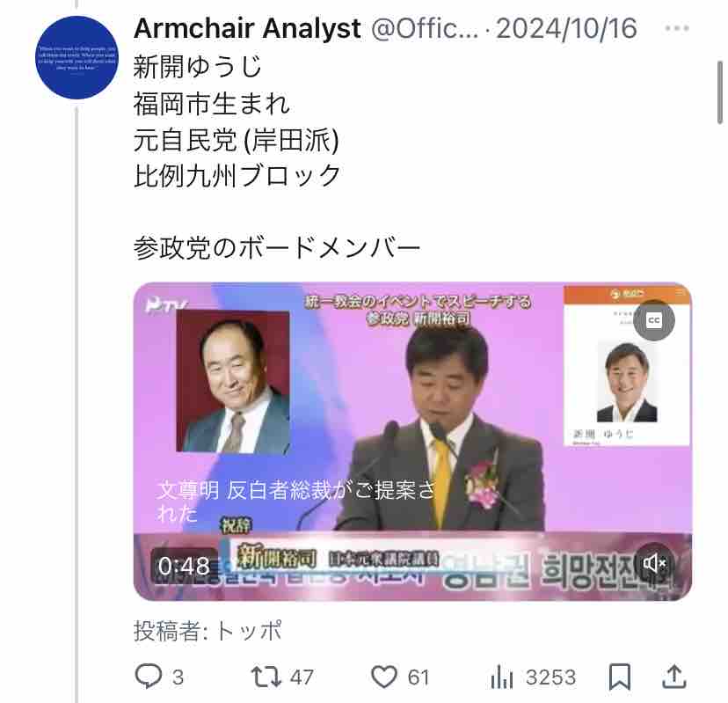This screenshot has width=728, height=703.
Task: Repost the tweet via retweet icon
Action: (x=266, y=677)
